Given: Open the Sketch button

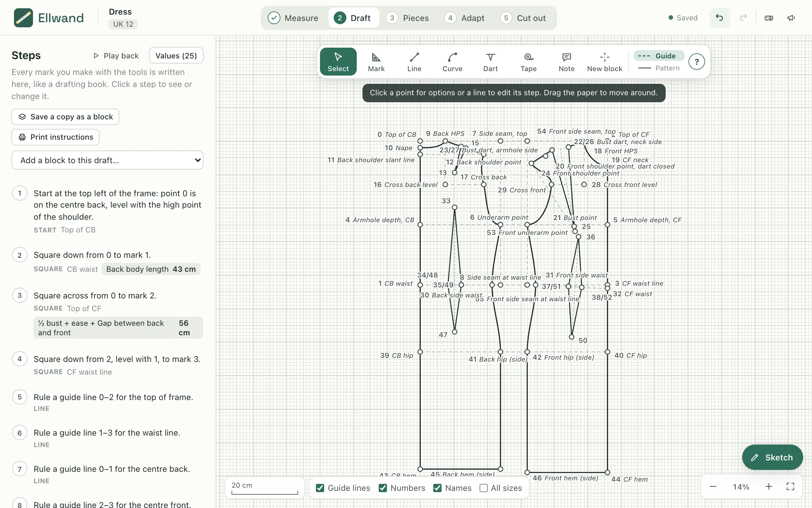Looking at the screenshot, I should pos(772,457).
